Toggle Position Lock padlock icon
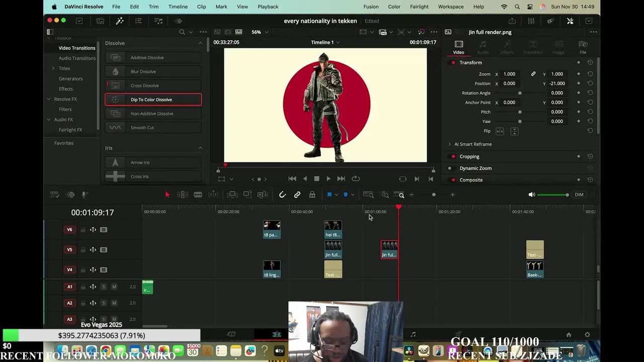This screenshot has width=644, height=362. [312, 195]
